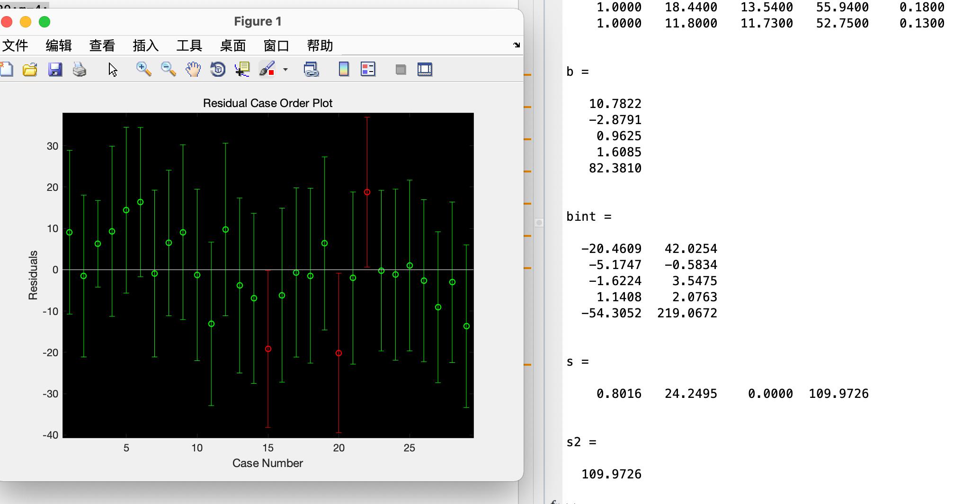
Task: Click the panel divider collapse handle
Action: pyautogui.click(x=539, y=222)
